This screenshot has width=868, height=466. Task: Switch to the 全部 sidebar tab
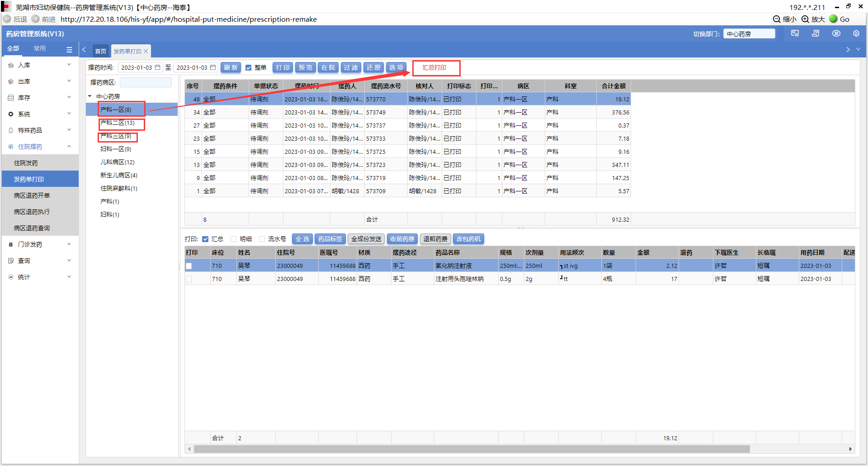(13, 48)
